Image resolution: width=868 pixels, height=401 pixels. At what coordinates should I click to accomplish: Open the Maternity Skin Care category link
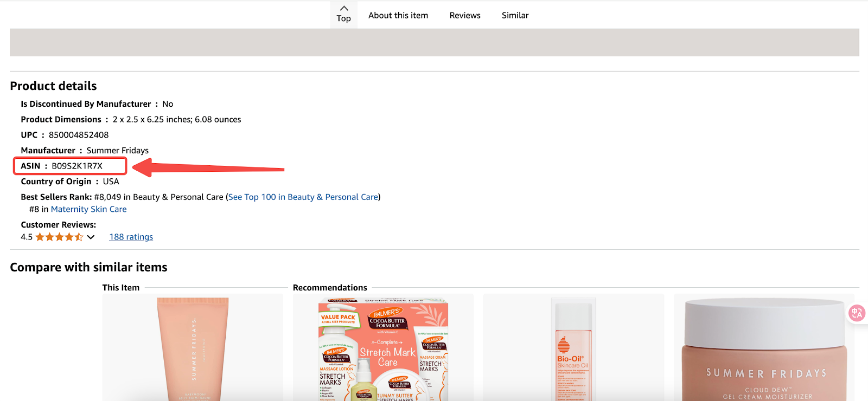tap(89, 209)
